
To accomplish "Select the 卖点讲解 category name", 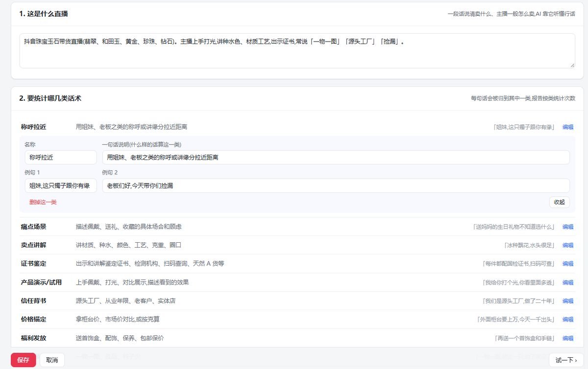I will coord(33,245).
